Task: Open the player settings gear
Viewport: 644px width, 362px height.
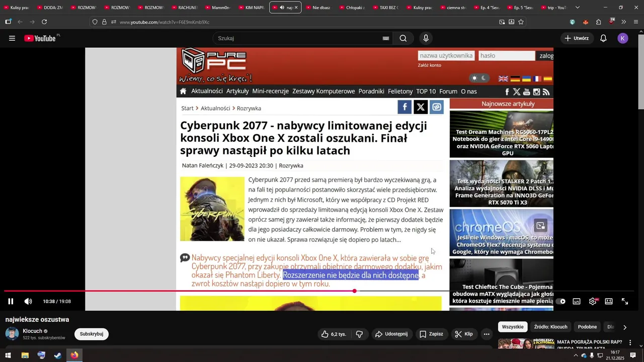Action: [593, 301]
